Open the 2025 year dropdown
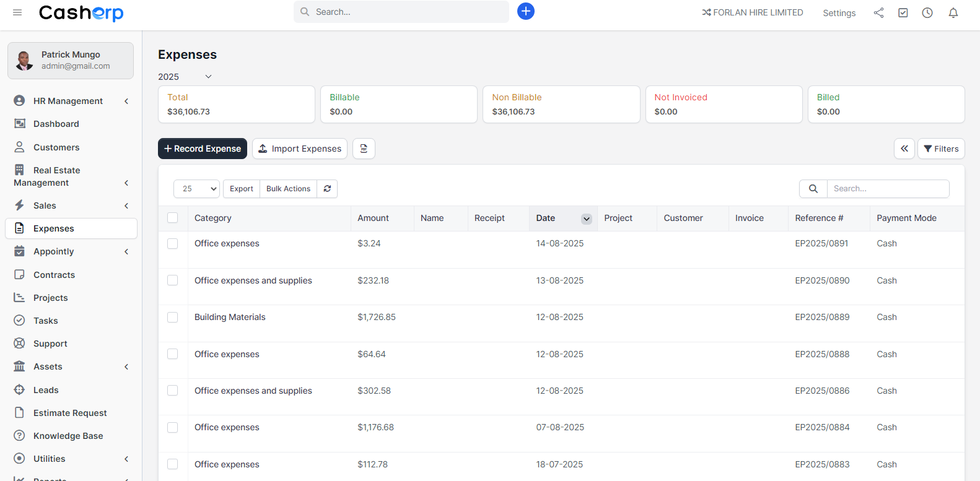The width and height of the screenshot is (980, 481). tap(185, 77)
